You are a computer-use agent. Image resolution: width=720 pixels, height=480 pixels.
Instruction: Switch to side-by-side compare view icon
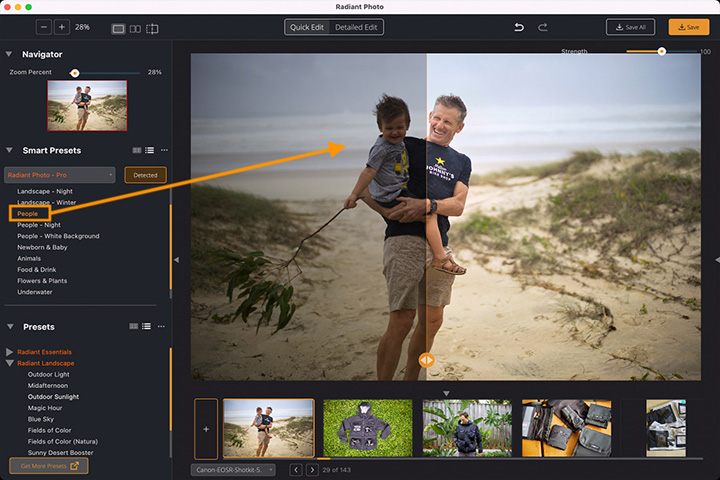click(135, 28)
